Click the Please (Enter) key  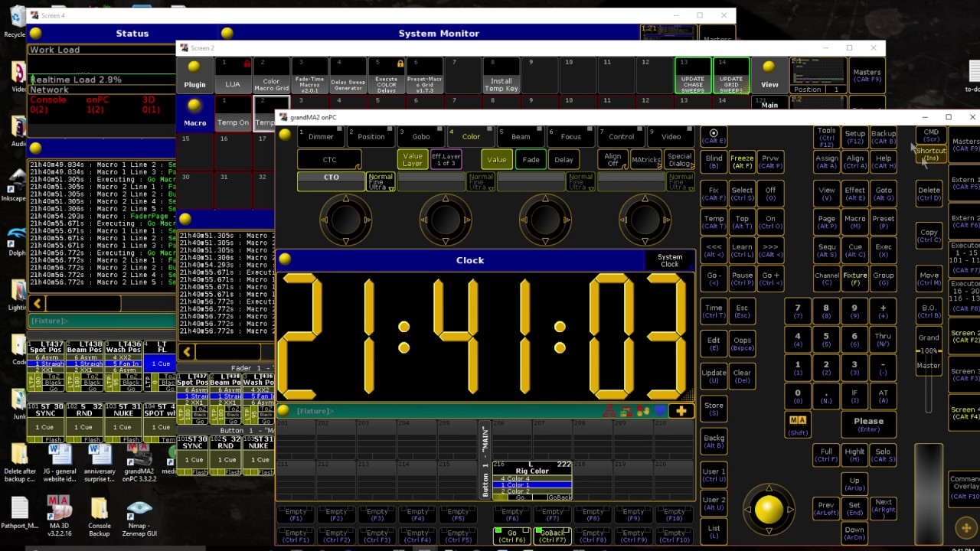[868, 424]
